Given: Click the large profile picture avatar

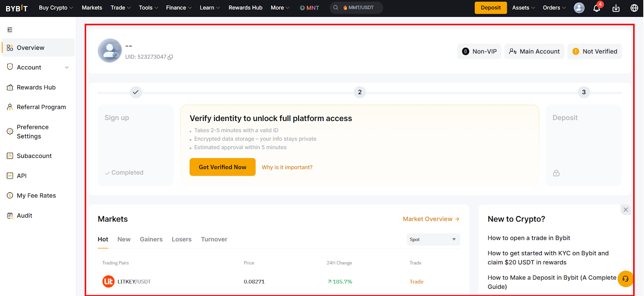Looking at the screenshot, I should tap(110, 51).
